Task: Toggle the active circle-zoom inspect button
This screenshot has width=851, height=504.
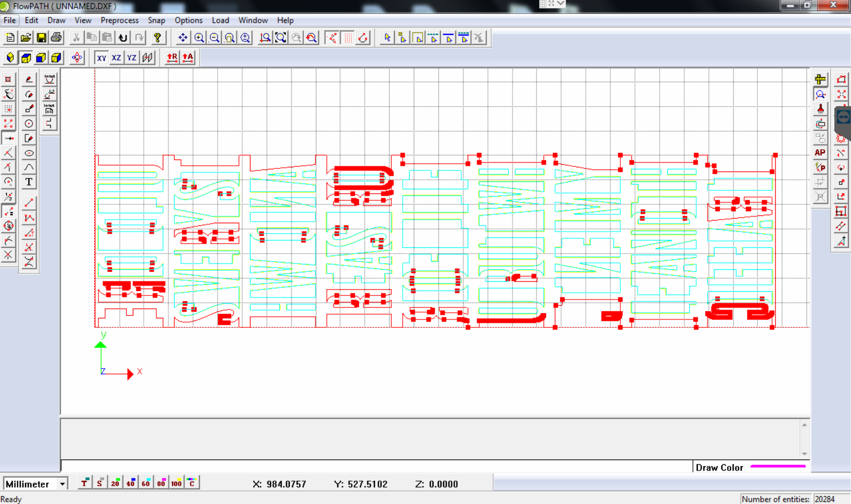Action: tap(820, 94)
